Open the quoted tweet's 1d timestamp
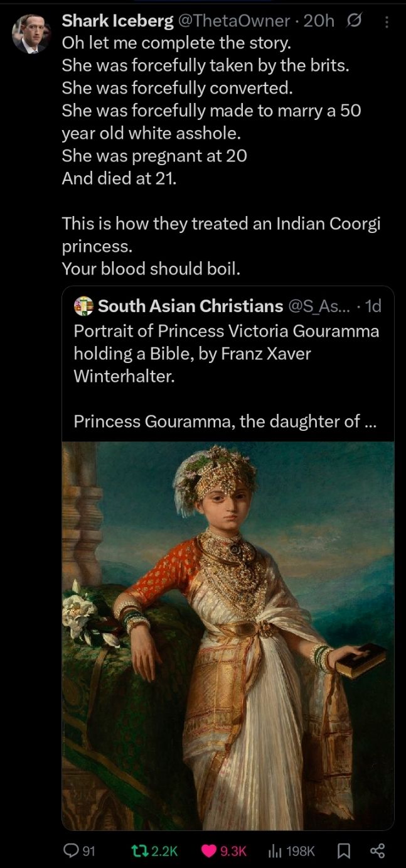This screenshot has width=406, height=868. [x=373, y=306]
